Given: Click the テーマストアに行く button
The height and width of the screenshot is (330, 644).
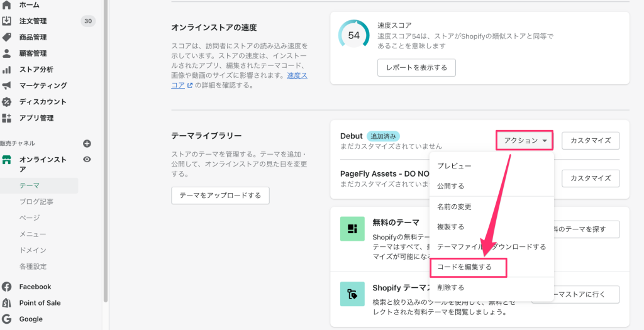Looking at the screenshot, I should coord(587,294).
